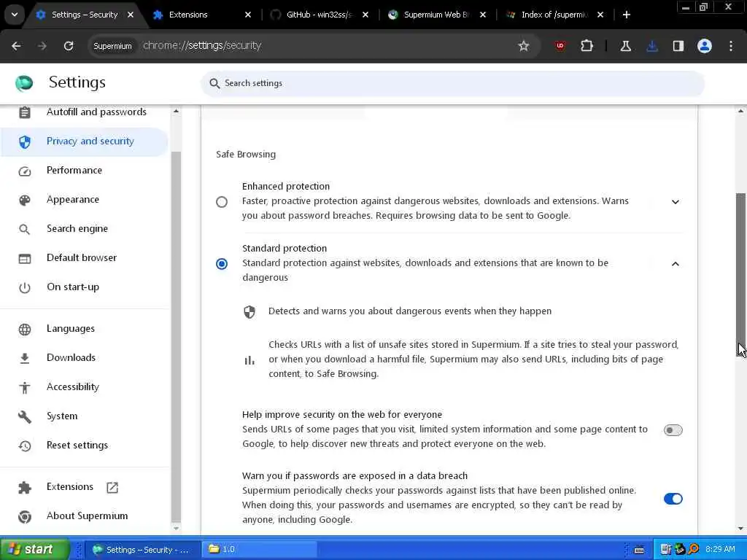Image resolution: width=747 pixels, height=560 pixels.
Task: Click the About Supermium logo icon
Action: (x=24, y=516)
